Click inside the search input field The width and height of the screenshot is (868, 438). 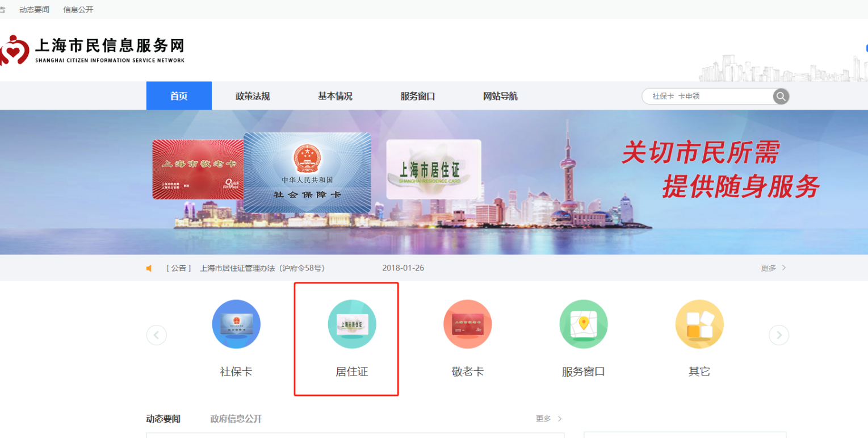click(x=710, y=96)
